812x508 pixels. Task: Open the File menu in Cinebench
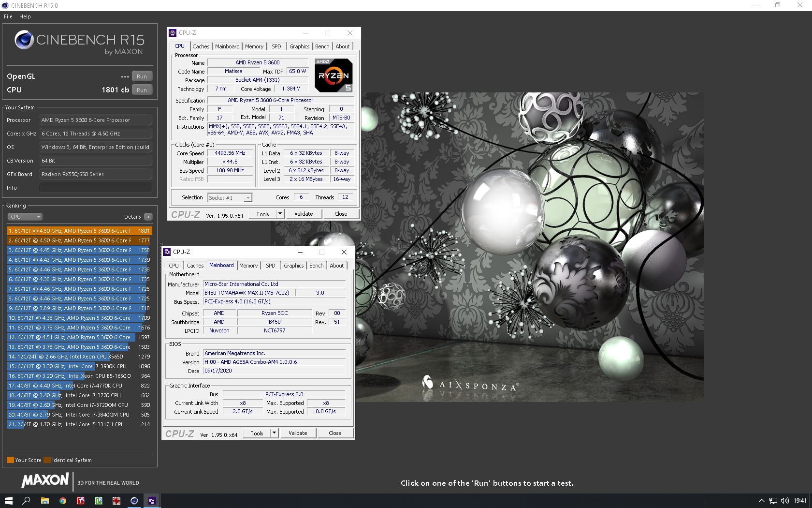coord(8,16)
